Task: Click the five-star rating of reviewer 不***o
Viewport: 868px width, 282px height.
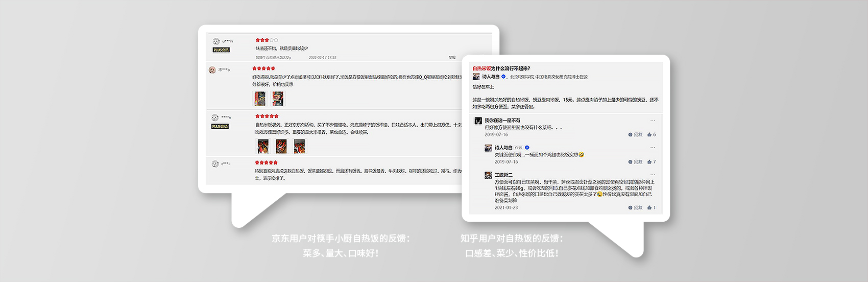Action: (x=263, y=68)
